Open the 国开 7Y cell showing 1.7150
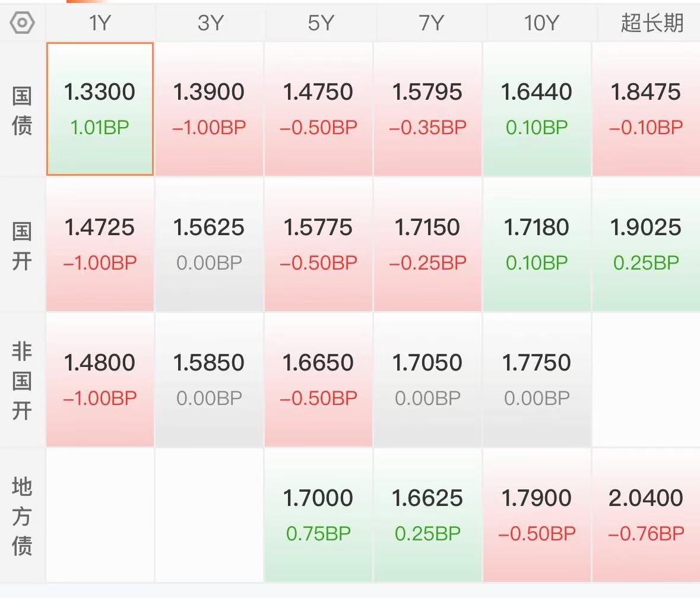Image resolution: width=700 pixels, height=598 pixels. tap(427, 244)
